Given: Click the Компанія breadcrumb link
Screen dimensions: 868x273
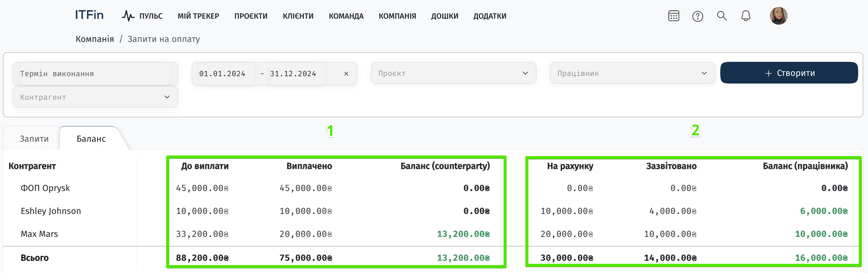Looking at the screenshot, I should [x=95, y=39].
